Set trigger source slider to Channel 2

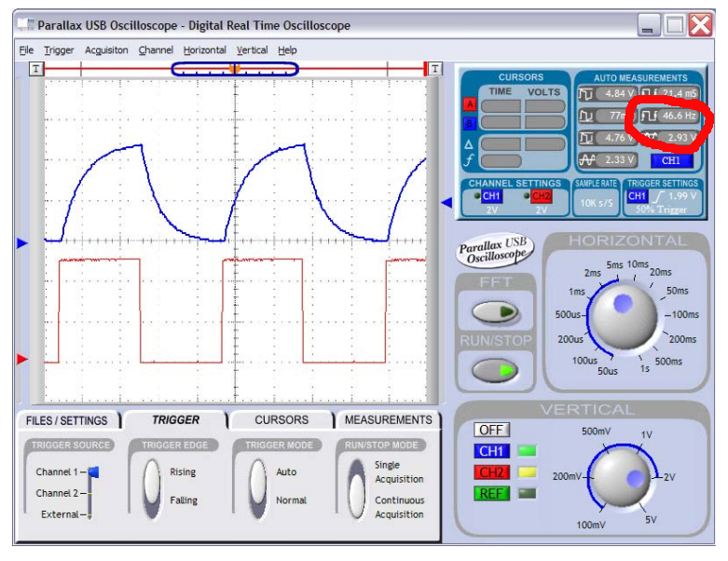(91, 493)
